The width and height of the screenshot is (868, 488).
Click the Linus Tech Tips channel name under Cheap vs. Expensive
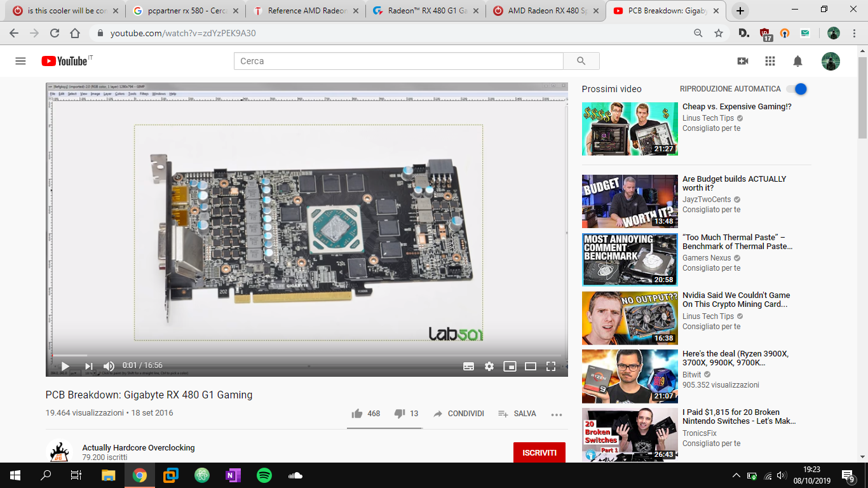[708, 118]
